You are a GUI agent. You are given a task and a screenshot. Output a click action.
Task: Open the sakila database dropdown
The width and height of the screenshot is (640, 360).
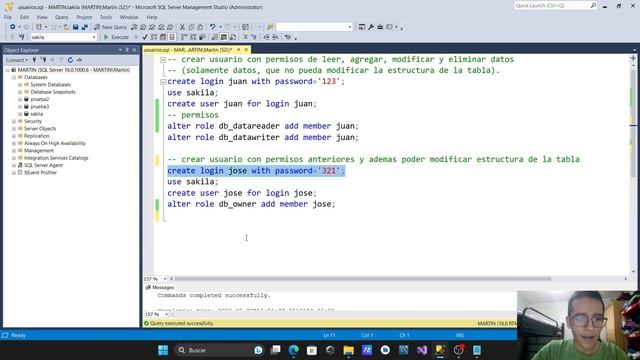[94, 37]
